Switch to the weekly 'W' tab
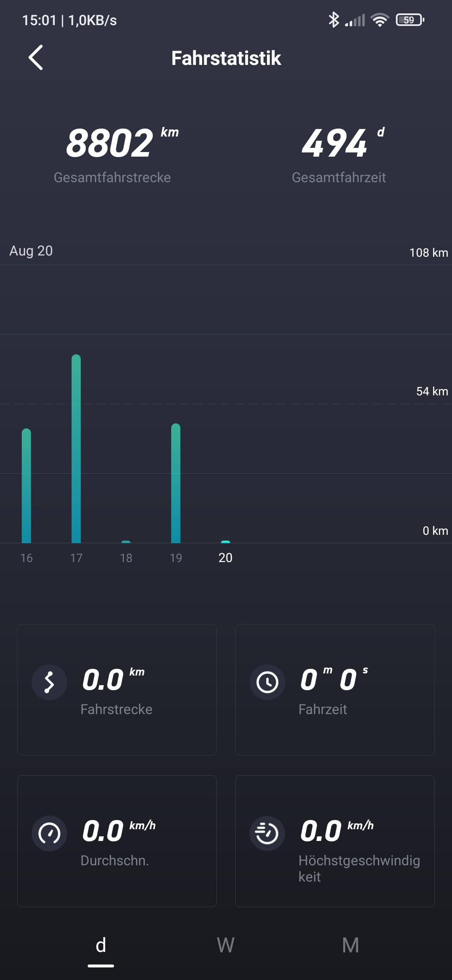 [226, 946]
